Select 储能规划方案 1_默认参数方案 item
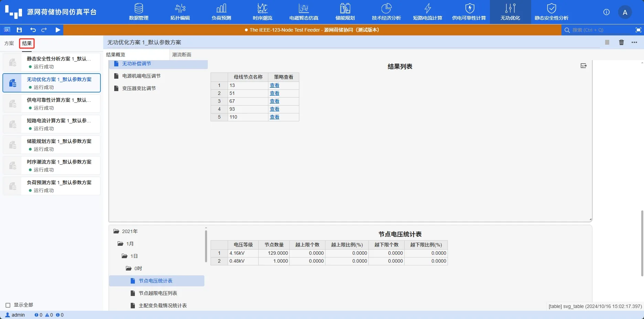This screenshot has height=319, width=644. [x=52, y=145]
